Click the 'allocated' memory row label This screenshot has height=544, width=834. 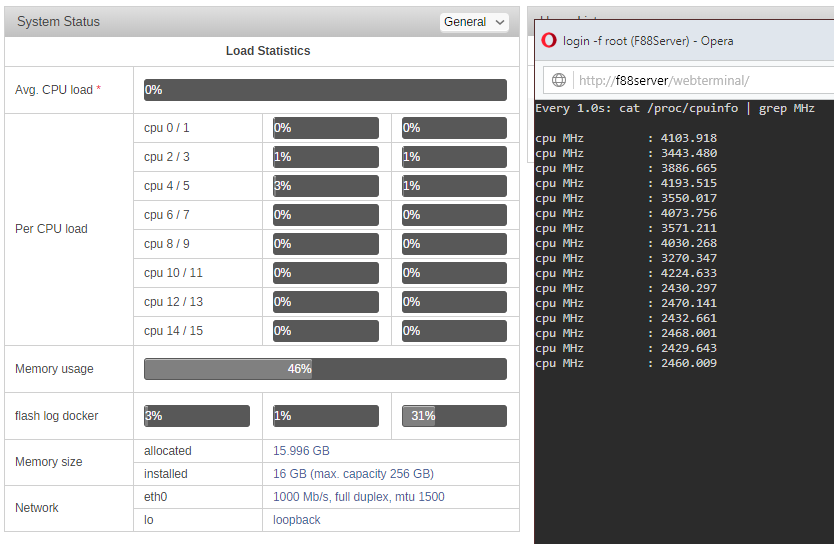pyautogui.click(x=168, y=451)
